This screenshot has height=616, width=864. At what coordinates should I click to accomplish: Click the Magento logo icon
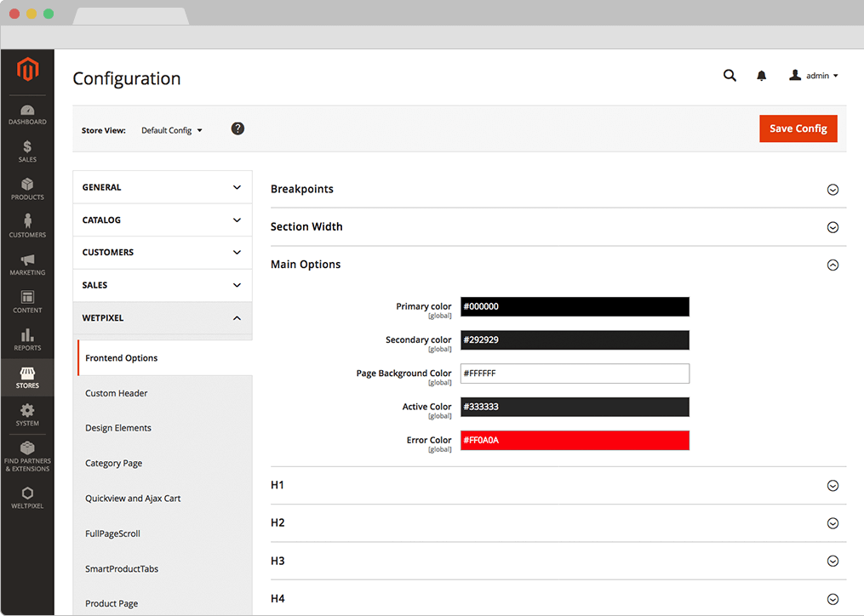(27, 70)
